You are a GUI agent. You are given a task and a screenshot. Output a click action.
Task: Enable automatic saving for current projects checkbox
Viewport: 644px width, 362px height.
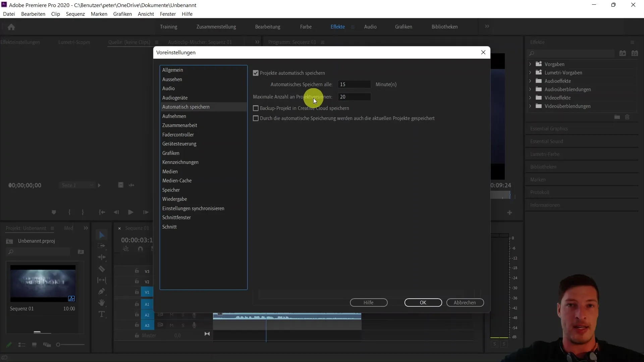(256, 118)
